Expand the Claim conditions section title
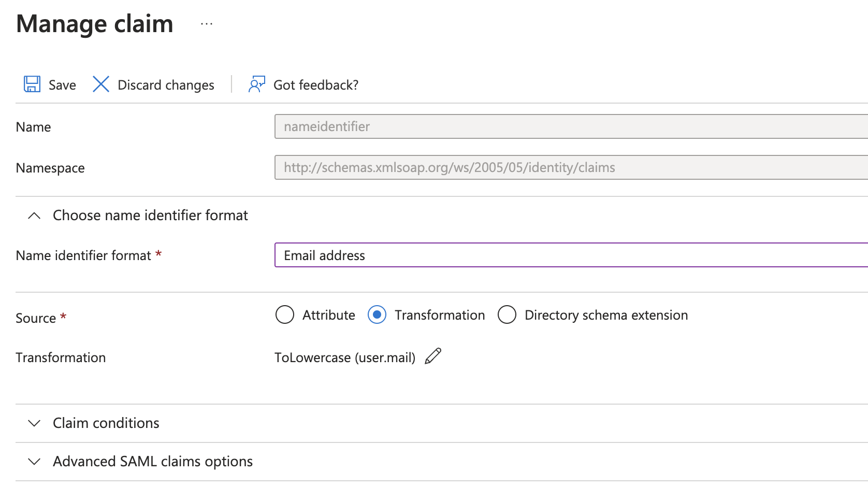Viewport: 868px width, 487px height. [x=106, y=423]
